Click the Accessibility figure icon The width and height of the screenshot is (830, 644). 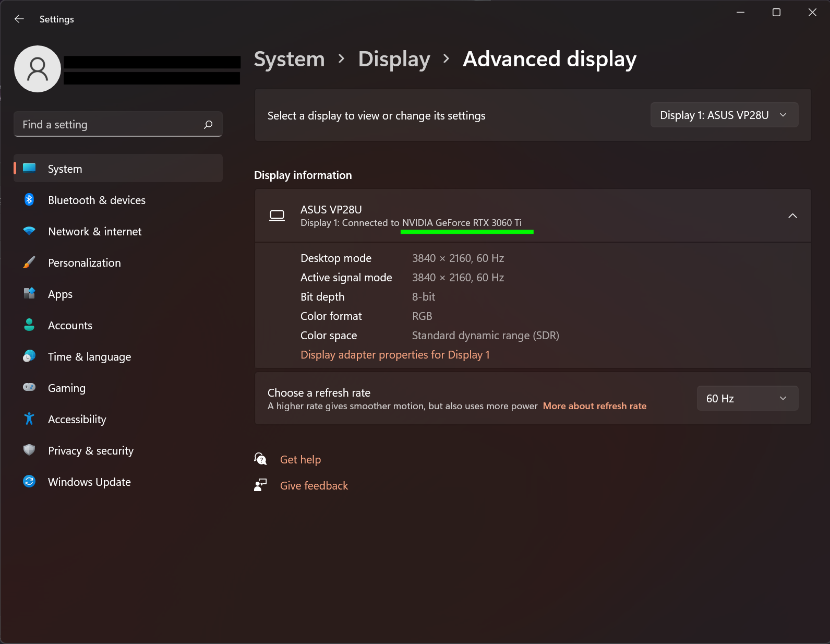pos(29,419)
